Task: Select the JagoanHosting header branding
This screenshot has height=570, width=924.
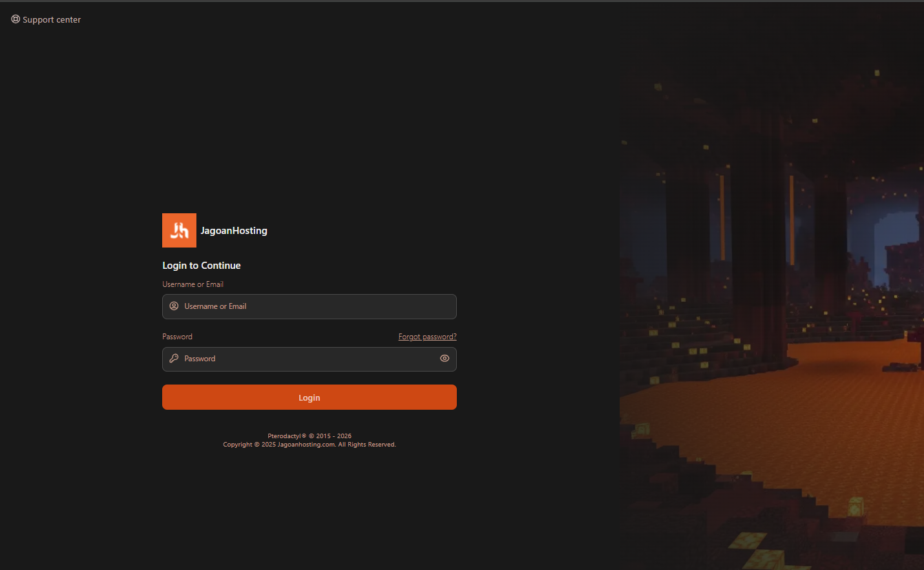Action: (234, 230)
